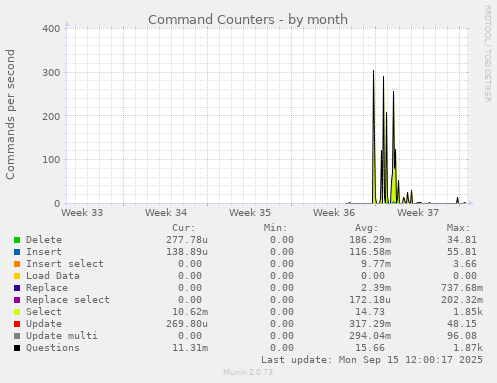This screenshot has height=383, width=497.
Task: Click the yellow Load Data legend swatch
Action: [x=17, y=276]
